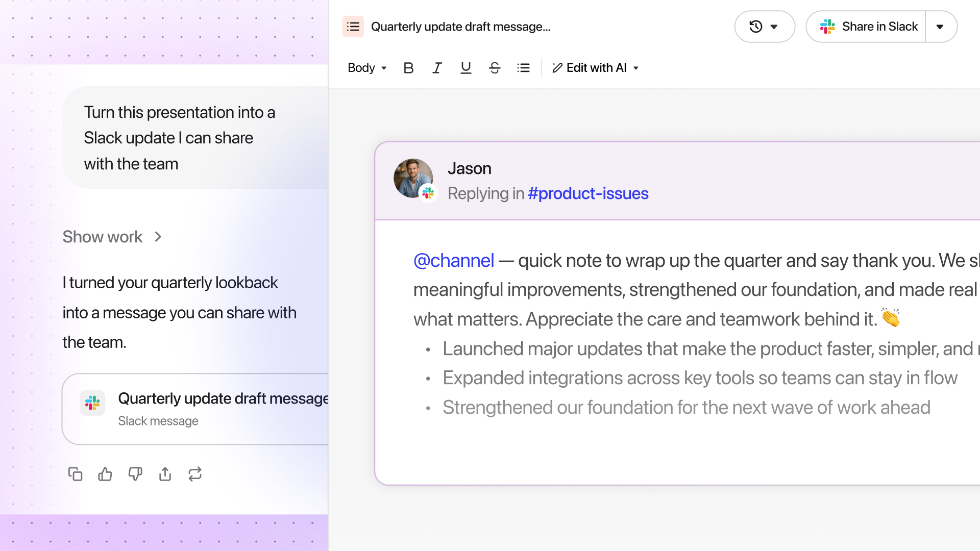Toggle underline formatting
Viewport: 980px width, 551px height.
pos(465,68)
